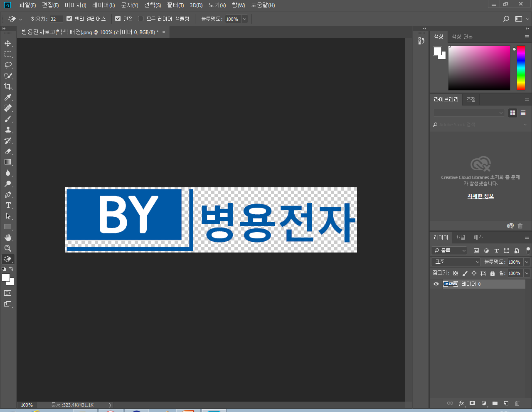This screenshot has height=412, width=532.
Task: Create new group folder icon
Action: coord(495,403)
